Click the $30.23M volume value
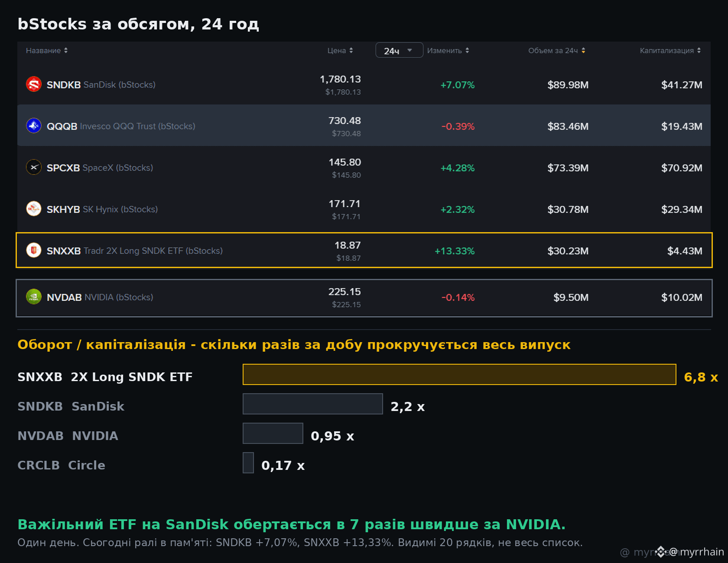The image size is (728, 563). click(568, 251)
